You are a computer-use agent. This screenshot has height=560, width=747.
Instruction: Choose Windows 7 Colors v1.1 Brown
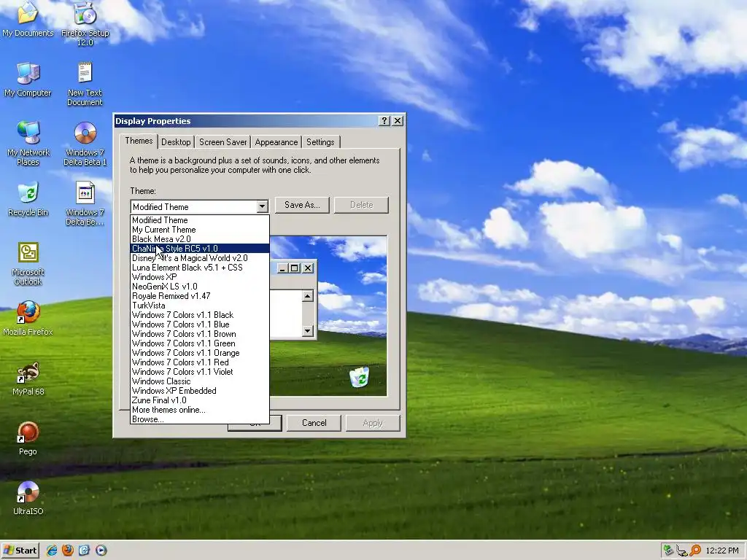(200, 334)
